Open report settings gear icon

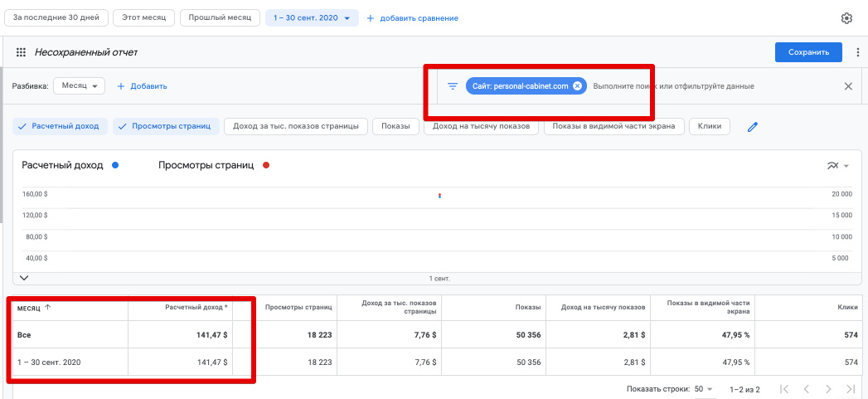[846, 18]
